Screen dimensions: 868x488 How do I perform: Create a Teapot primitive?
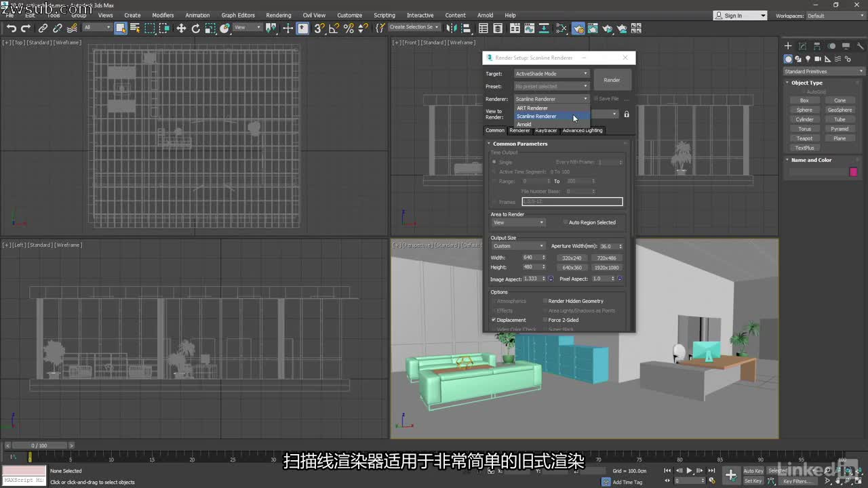804,138
